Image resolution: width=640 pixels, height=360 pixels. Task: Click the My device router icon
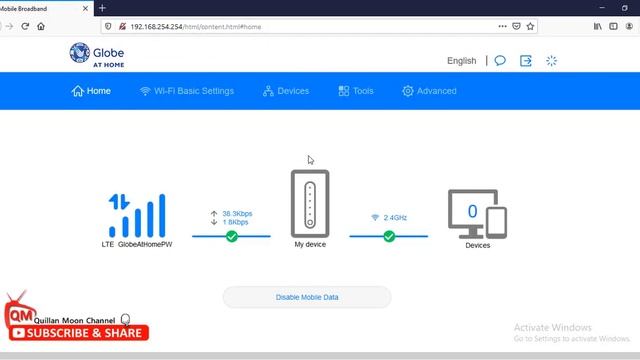click(x=310, y=204)
